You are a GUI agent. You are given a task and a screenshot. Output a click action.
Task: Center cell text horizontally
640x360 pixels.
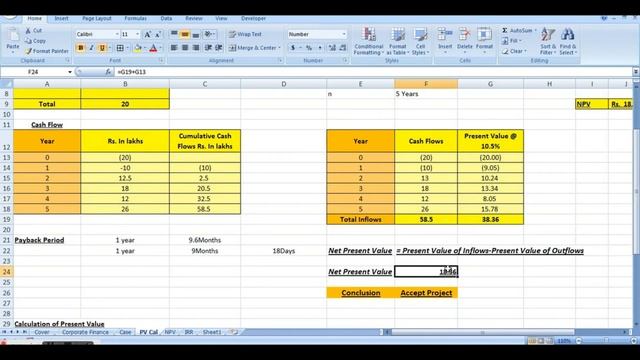(x=185, y=48)
